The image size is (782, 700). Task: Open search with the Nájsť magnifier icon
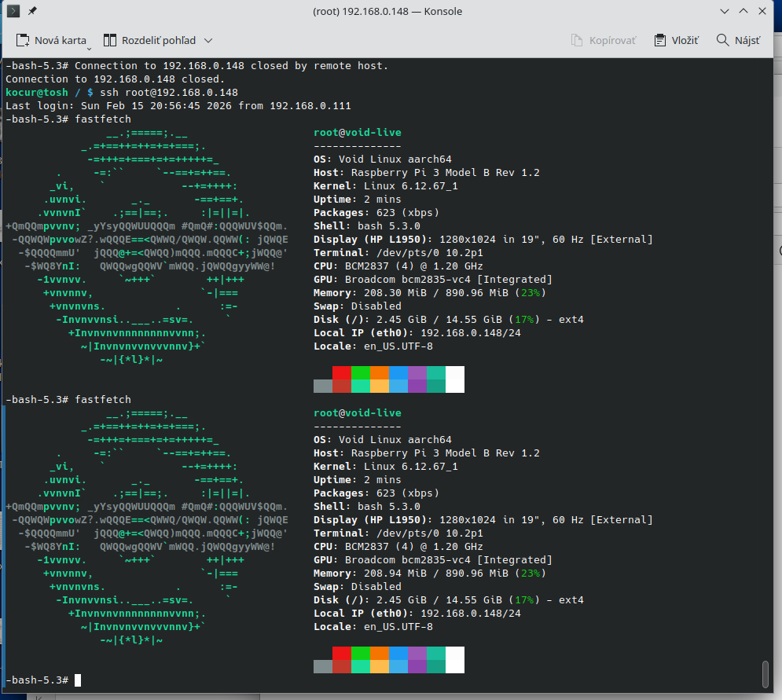722,40
